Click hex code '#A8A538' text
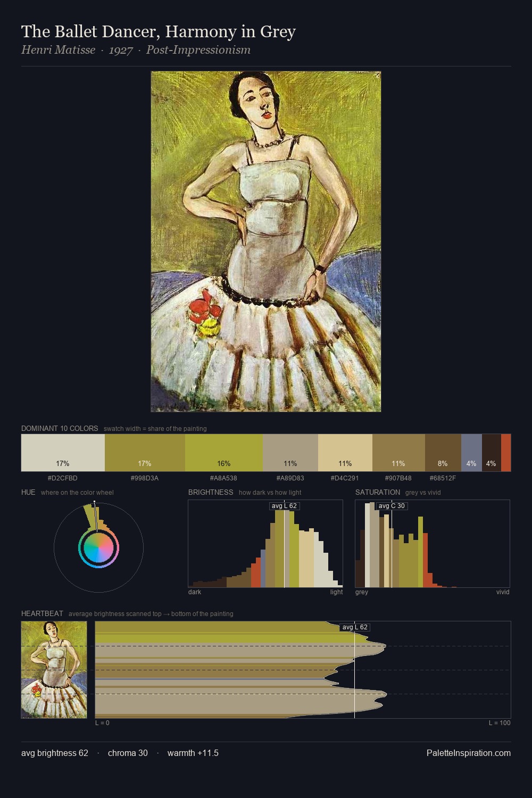532x798 pixels. point(223,478)
